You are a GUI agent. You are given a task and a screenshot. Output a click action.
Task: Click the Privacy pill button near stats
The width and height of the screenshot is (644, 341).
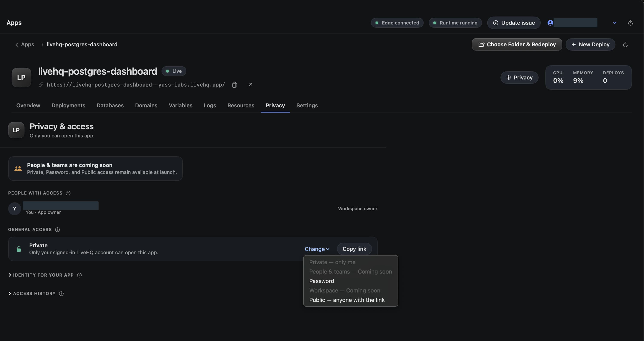tap(519, 78)
